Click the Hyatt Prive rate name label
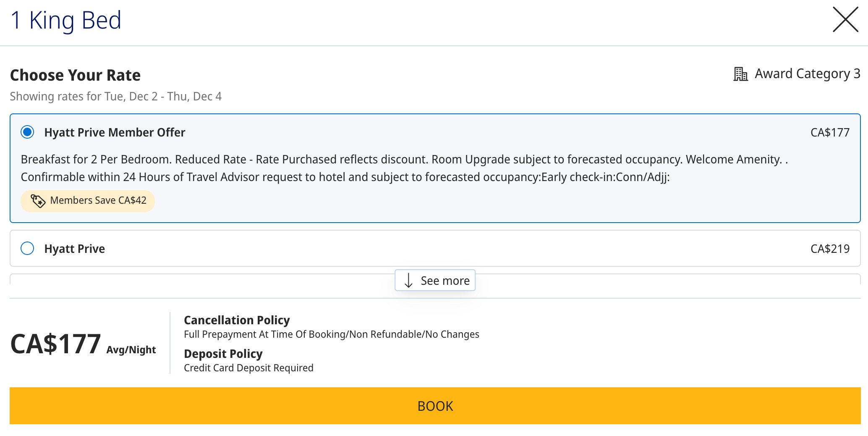The width and height of the screenshot is (868, 436). coord(74,249)
